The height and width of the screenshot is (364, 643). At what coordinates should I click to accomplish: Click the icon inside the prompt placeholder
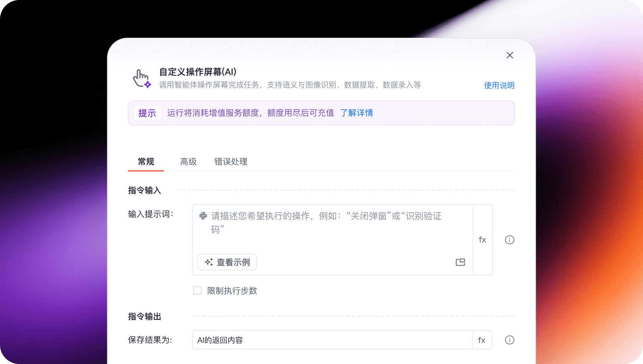coord(203,216)
